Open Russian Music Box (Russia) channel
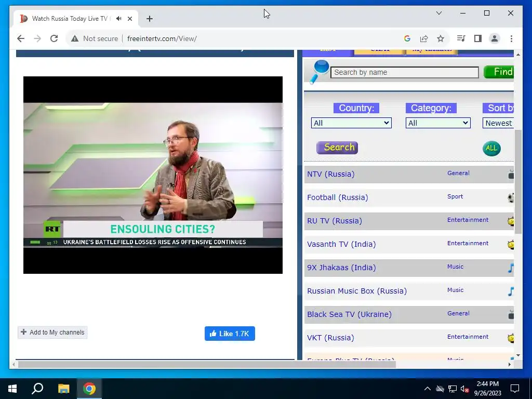Screen dimensions: 532x399 pos(357,291)
